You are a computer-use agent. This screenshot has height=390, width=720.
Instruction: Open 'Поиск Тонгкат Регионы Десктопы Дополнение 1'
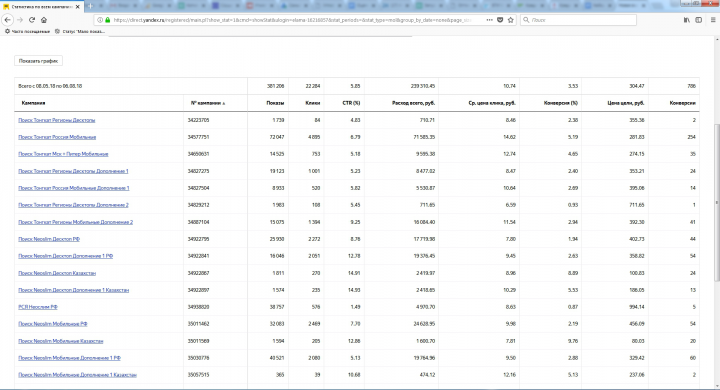(73, 171)
